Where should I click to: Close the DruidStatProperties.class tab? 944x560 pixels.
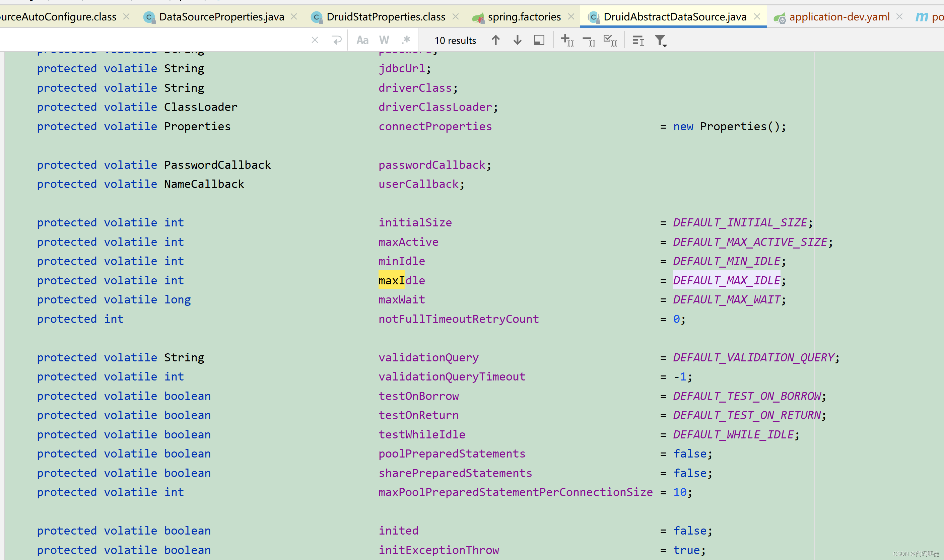point(456,17)
